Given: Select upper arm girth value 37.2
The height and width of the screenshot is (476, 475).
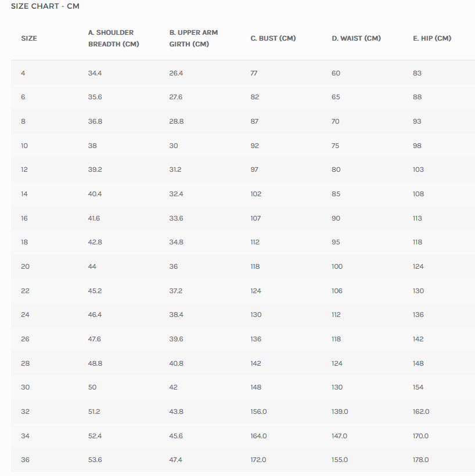Looking at the screenshot, I should [175, 291].
